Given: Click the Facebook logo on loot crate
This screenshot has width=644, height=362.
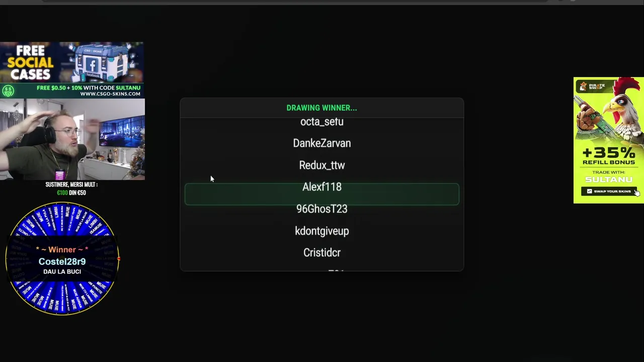Looking at the screenshot, I should coord(92,65).
